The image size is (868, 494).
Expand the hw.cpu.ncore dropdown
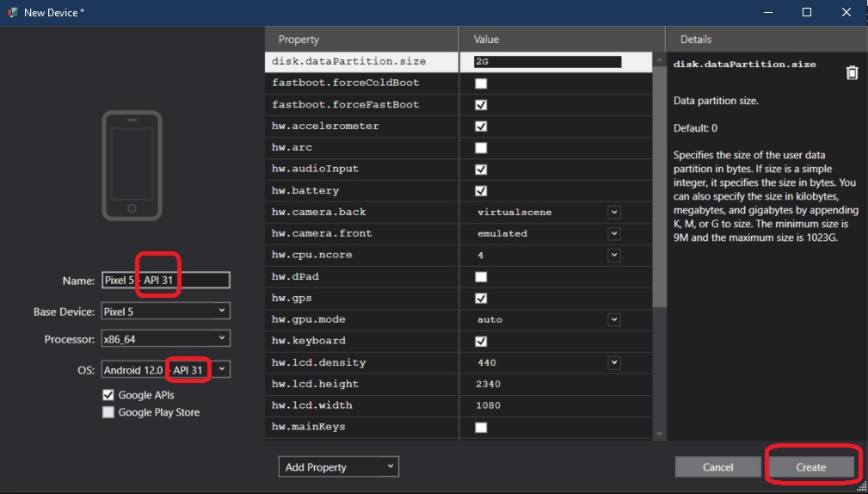614,256
